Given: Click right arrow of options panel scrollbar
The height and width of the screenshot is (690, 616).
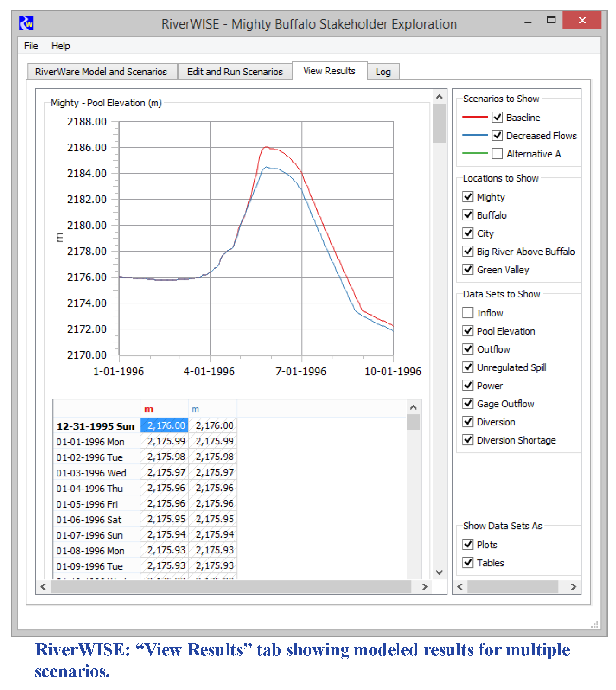Looking at the screenshot, I should click(x=573, y=587).
